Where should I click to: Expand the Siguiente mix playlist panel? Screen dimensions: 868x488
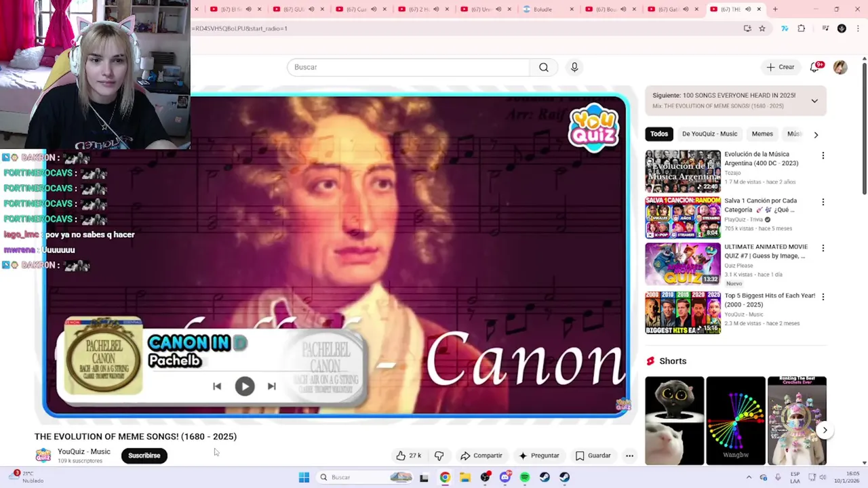[814, 100]
